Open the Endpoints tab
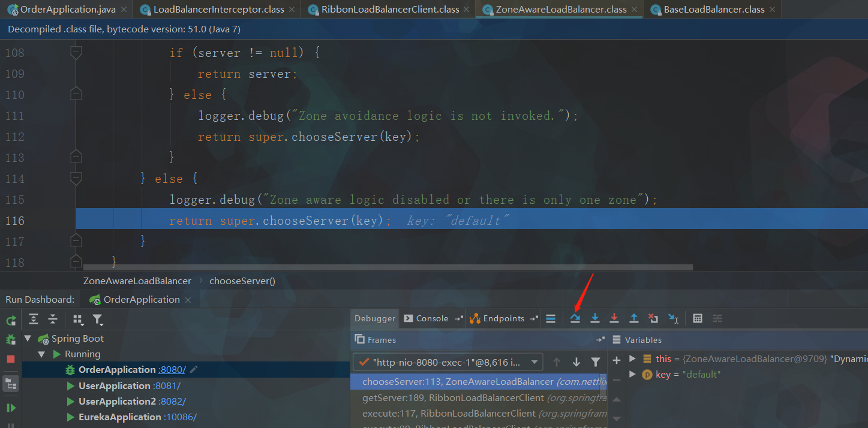 coord(504,318)
